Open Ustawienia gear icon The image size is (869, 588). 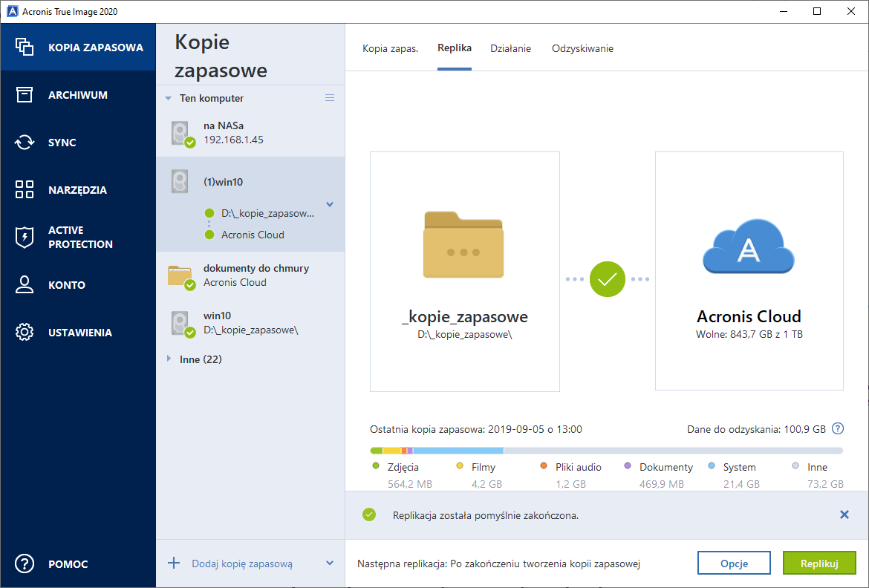click(x=25, y=333)
